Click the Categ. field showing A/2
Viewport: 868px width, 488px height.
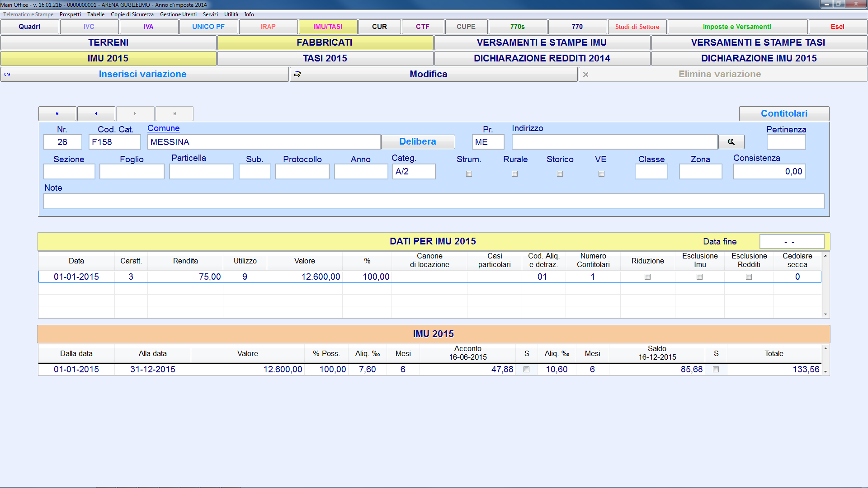click(x=414, y=171)
